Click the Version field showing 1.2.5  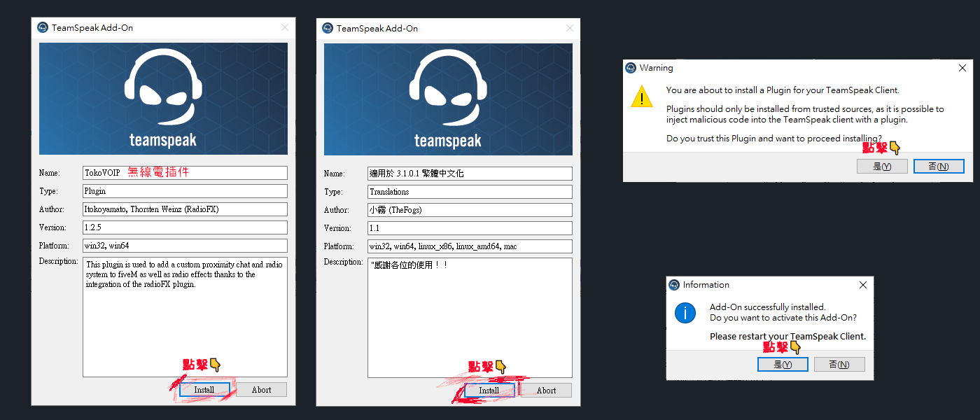[185, 227]
